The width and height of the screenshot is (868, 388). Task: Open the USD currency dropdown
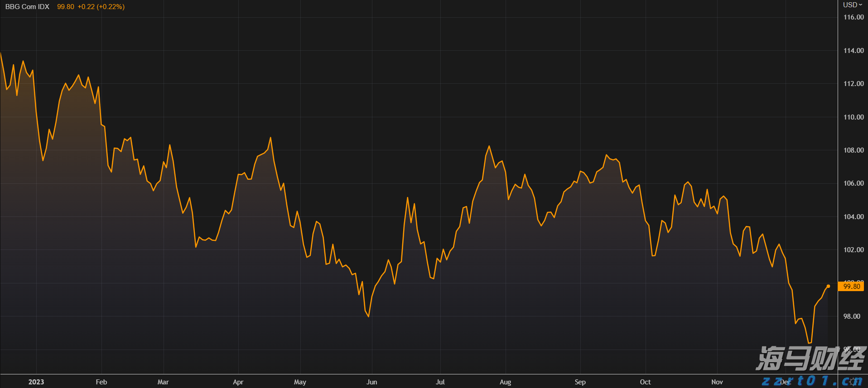click(852, 5)
